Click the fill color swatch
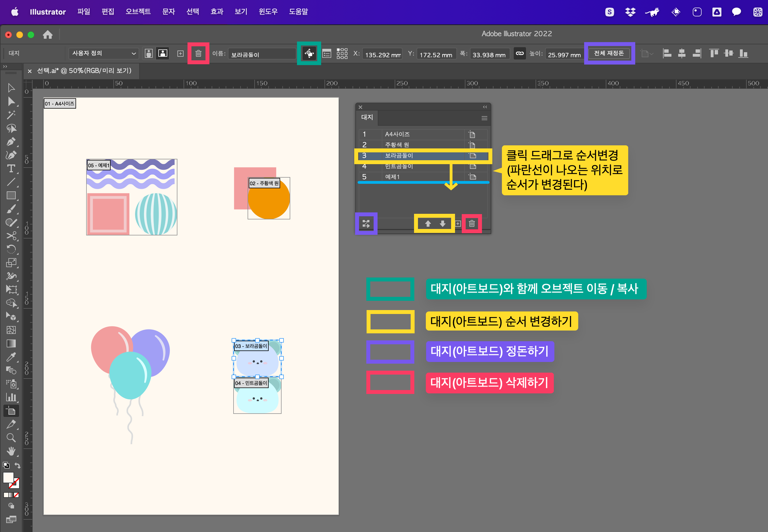768x532 pixels. [x=8, y=477]
